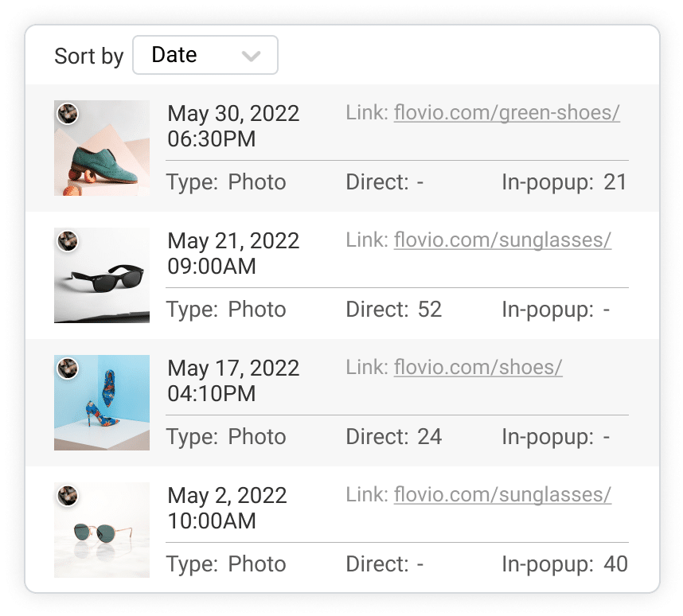
Task: Click the In-popup count of 21
Action: pyautogui.click(x=615, y=182)
